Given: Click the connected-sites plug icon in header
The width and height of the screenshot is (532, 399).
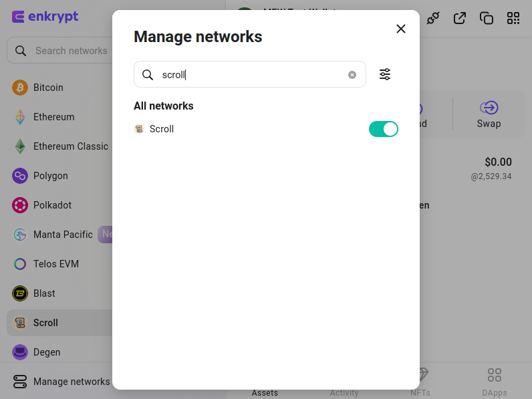Looking at the screenshot, I should (x=433, y=18).
